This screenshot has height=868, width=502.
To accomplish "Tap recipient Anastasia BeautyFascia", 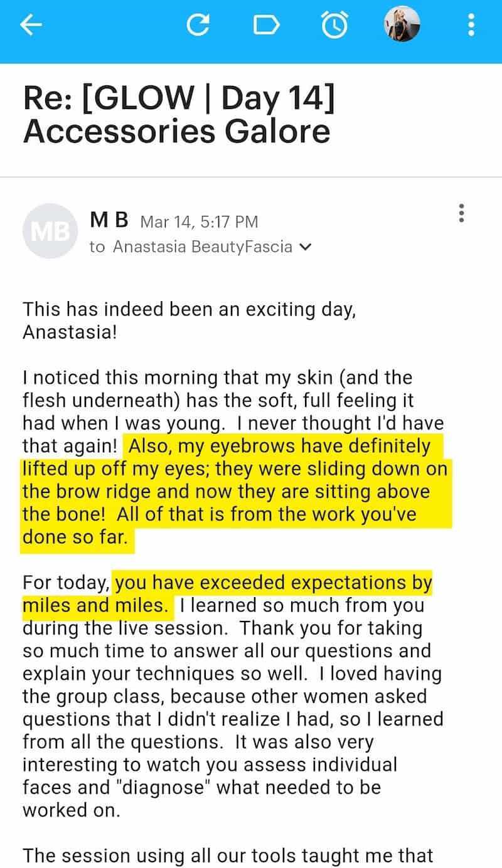I will pos(202,247).
